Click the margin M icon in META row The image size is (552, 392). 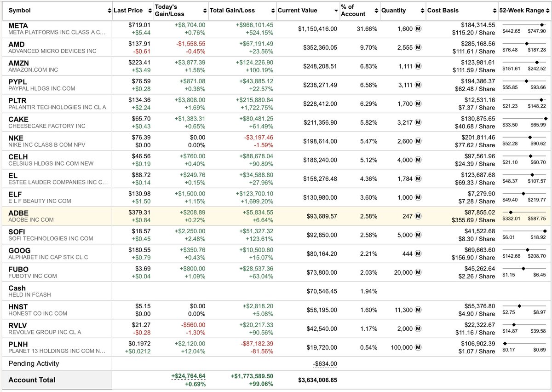[418, 29]
